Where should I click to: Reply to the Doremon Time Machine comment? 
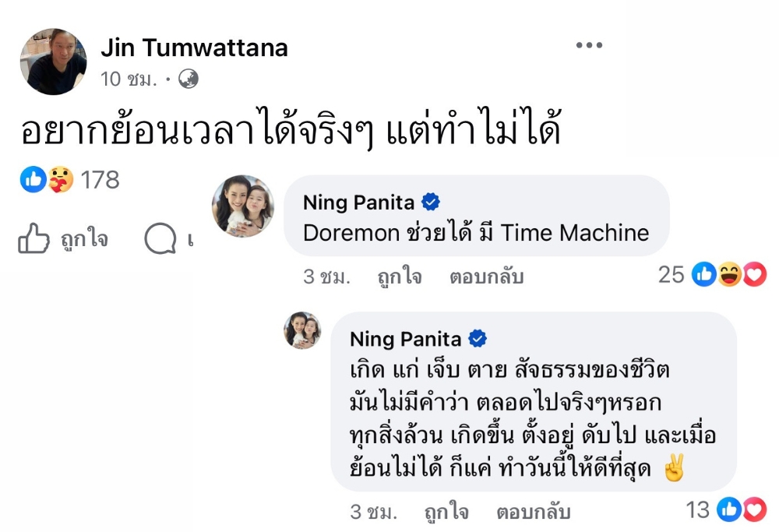click(x=486, y=277)
